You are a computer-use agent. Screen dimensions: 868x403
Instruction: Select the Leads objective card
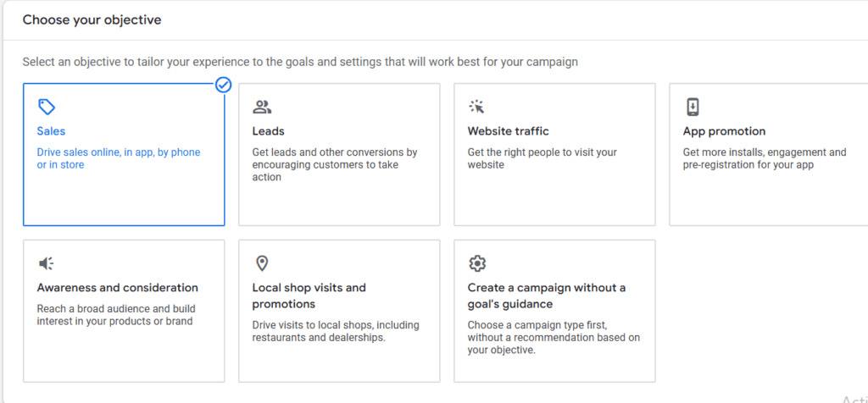point(339,154)
